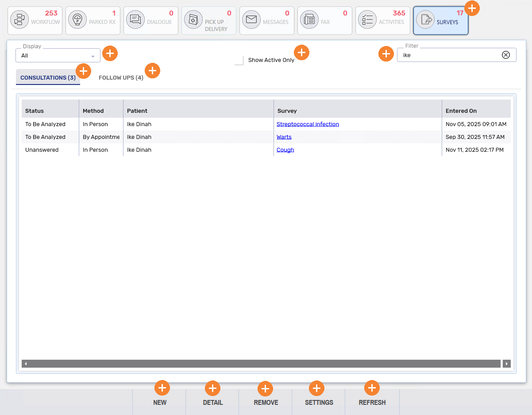Open the Activities checklist icon
Viewport: 532px width, 415px height.
coord(367,20)
